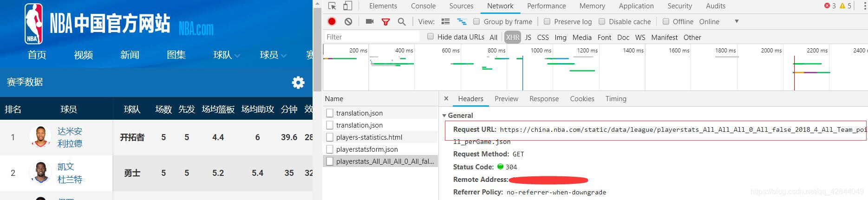
Task: Open network search with magnifier icon
Action: click(402, 21)
